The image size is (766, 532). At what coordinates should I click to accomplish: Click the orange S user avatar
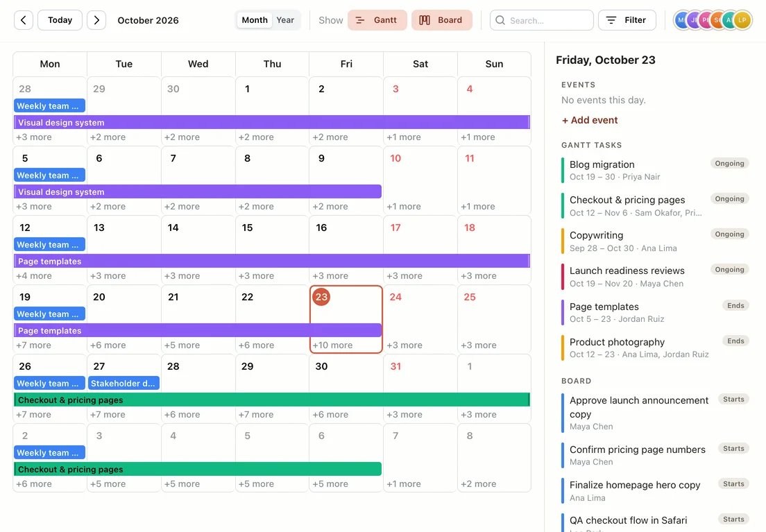[x=717, y=20]
